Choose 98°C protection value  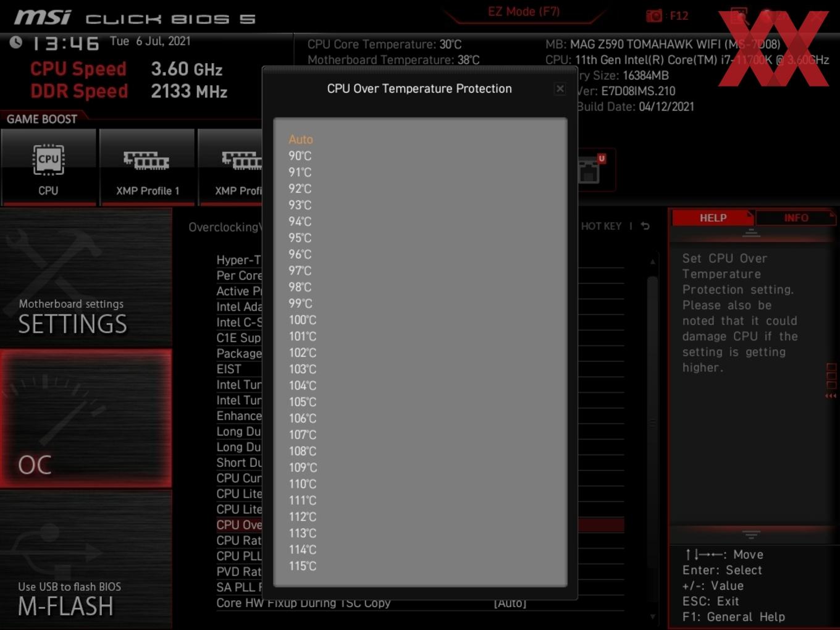coord(300,287)
